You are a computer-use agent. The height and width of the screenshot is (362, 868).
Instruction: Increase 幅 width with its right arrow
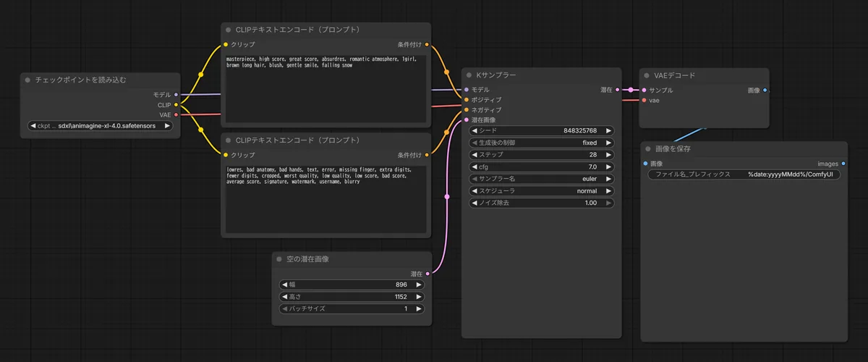point(419,285)
